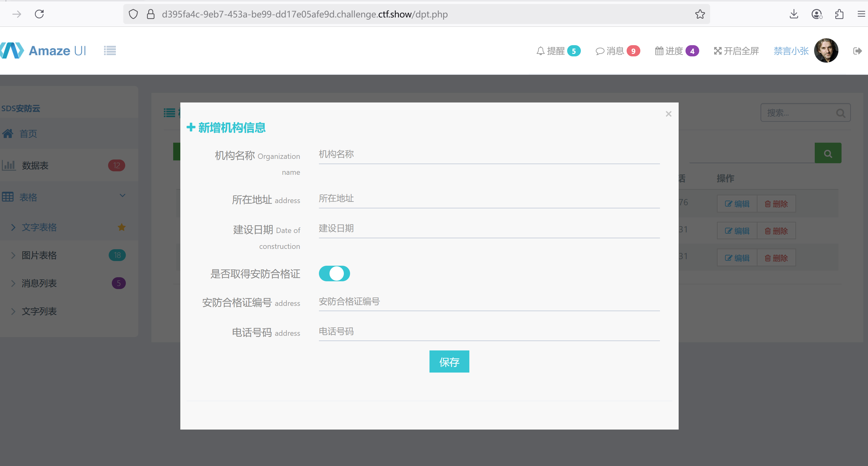
Task: Expand the 消息列表 submenu arrow
Action: point(13,283)
